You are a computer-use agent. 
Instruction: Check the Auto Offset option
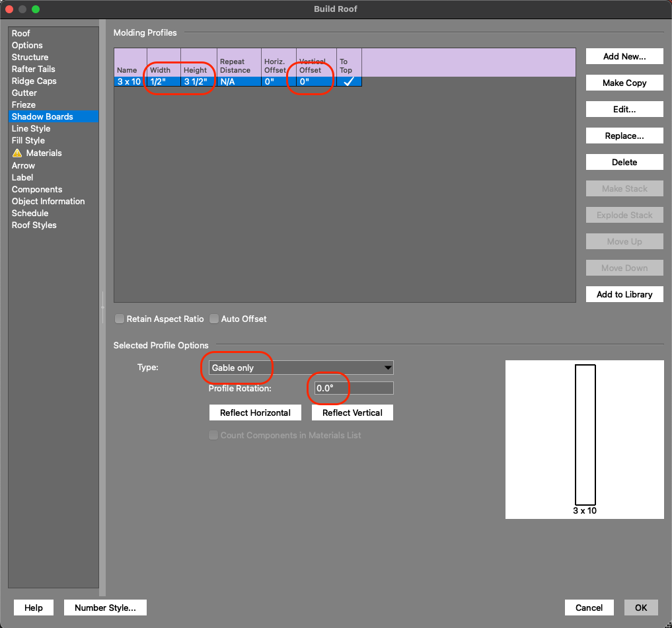214,319
